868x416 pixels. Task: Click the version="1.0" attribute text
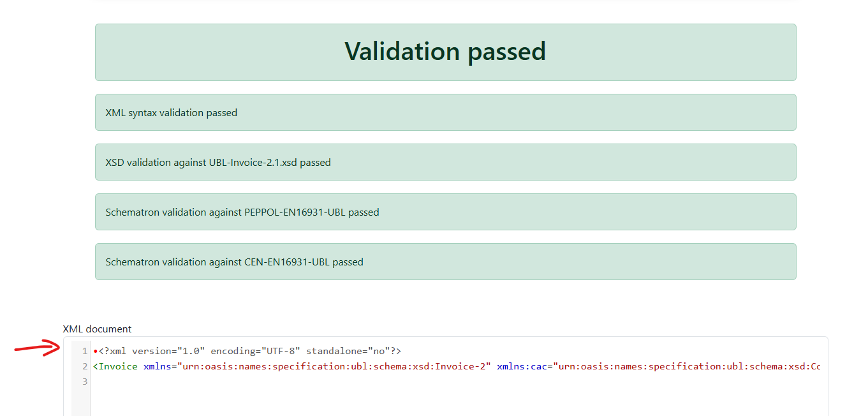(x=168, y=352)
